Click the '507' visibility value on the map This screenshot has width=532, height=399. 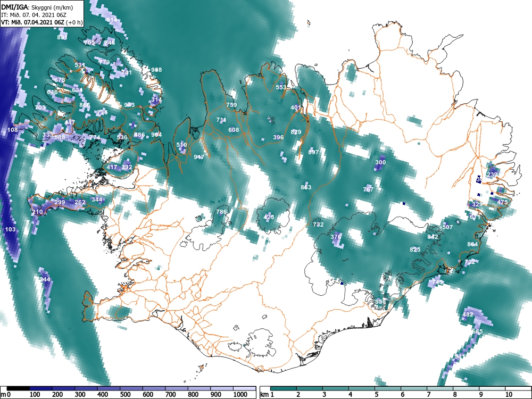(x=447, y=227)
